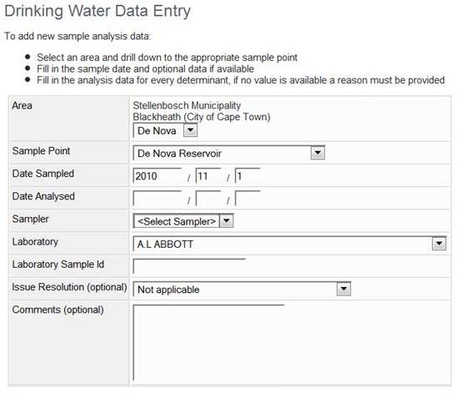This screenshot has width=459, height=394.
Task: Select the A.L ABBOTT laboratory combo box
Action: point(289,244)
